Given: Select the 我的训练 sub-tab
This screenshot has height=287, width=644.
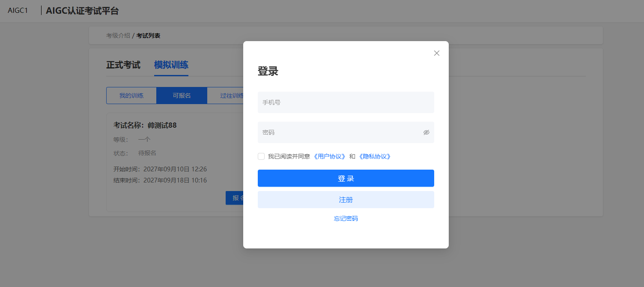Looking at the screenshot, I should click(x=131, y=96).
